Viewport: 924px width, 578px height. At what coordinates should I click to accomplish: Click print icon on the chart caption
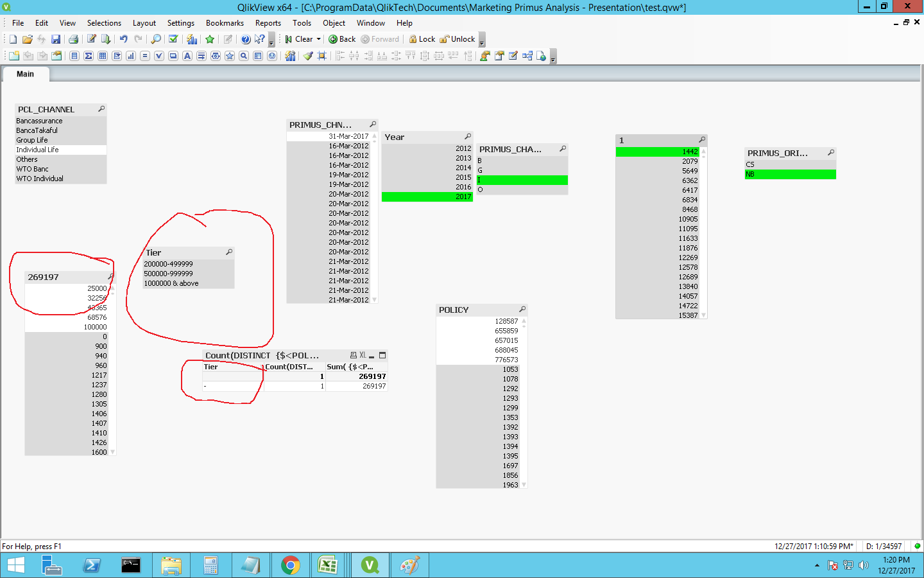353,355
